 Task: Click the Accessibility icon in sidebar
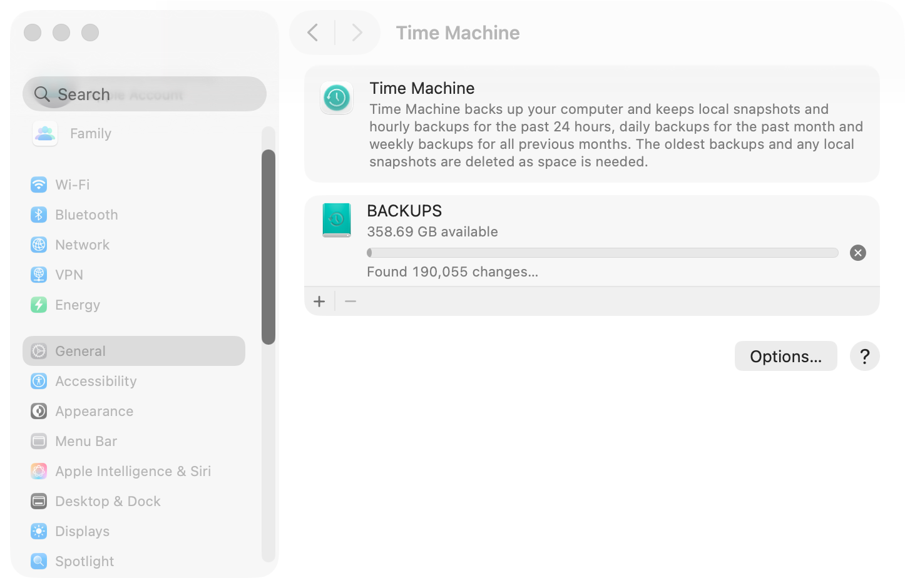(39, 381)
